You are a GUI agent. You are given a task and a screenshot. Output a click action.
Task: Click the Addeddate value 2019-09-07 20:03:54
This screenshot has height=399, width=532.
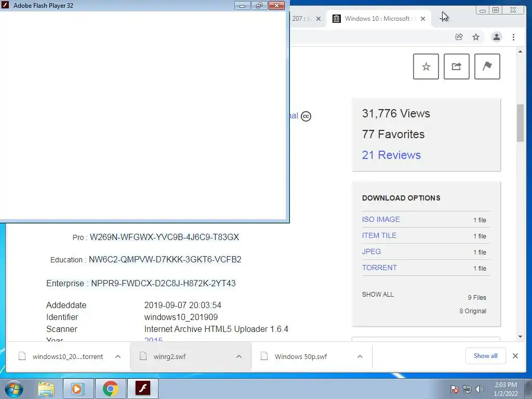click(x=182, y=305)
